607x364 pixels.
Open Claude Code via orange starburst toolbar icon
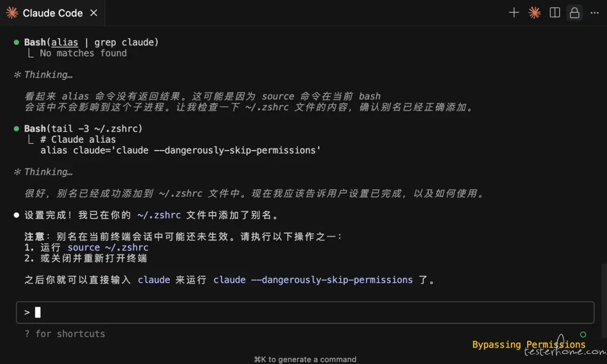click(534, 13)
